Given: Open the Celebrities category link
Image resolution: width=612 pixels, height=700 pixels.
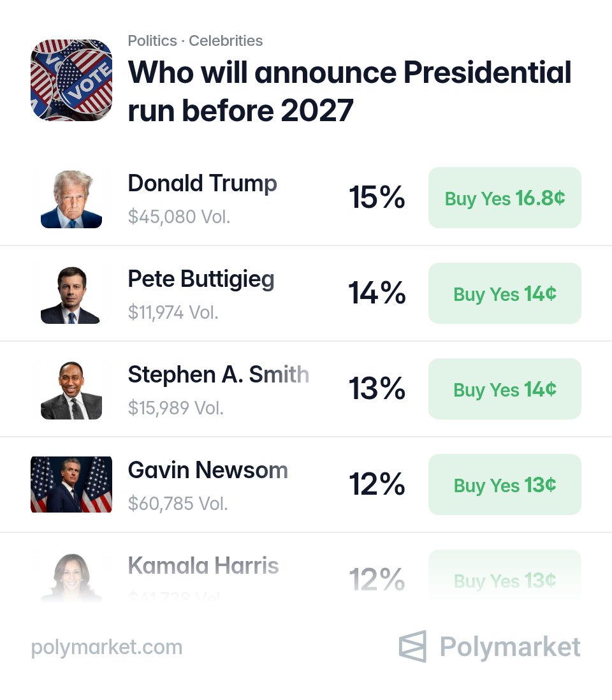Looking at the screenshot, I should (226, 41).
